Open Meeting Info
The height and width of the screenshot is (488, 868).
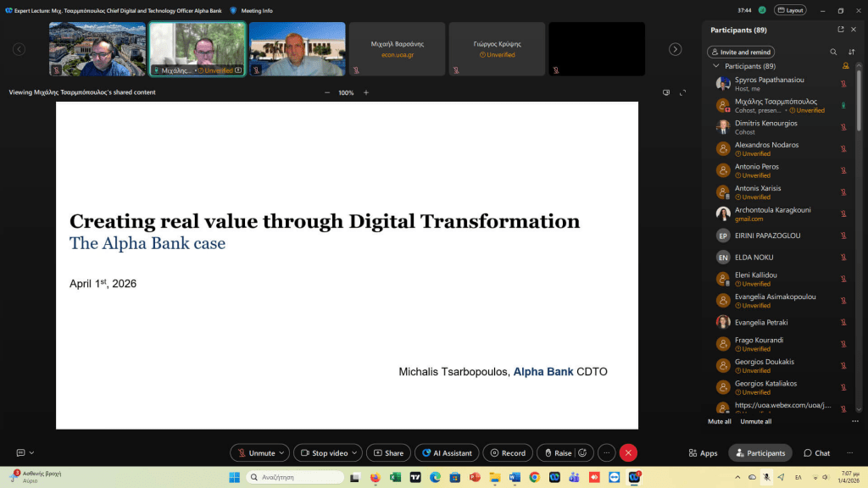click(256, 10)
